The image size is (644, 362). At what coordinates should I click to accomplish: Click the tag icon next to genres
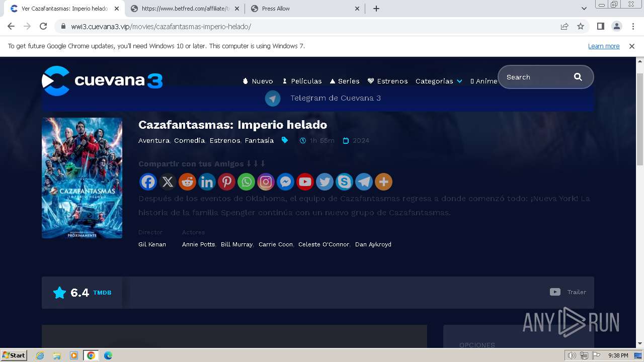(285, 140)
